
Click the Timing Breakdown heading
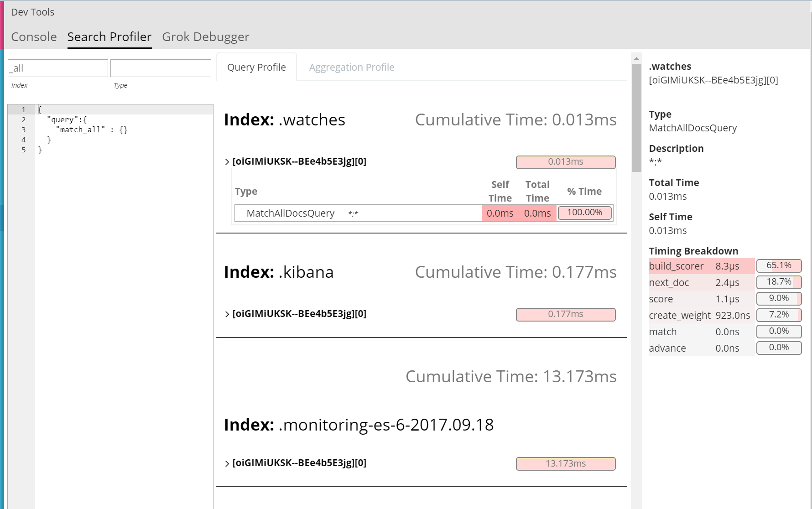(x=693, y=251)
